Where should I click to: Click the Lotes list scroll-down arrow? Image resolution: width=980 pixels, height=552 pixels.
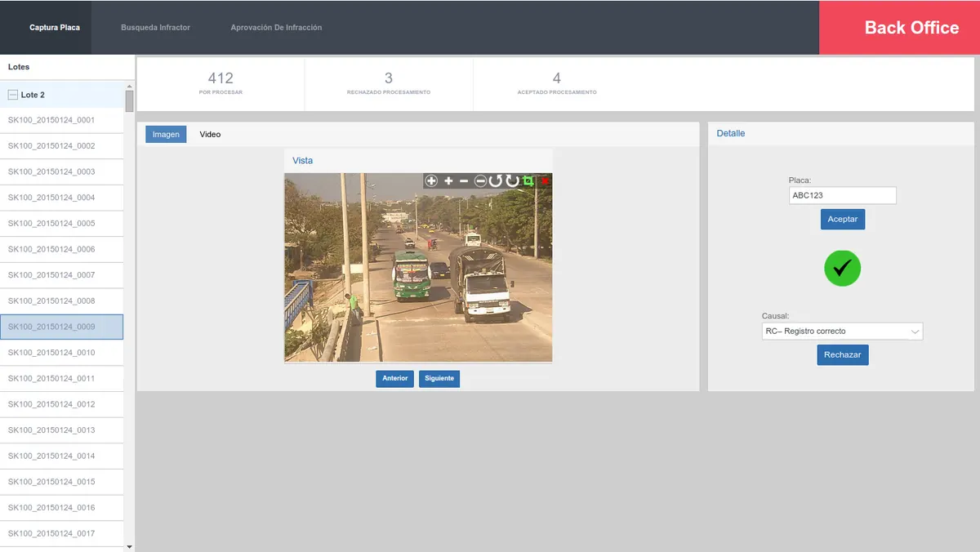pos(129,546)
